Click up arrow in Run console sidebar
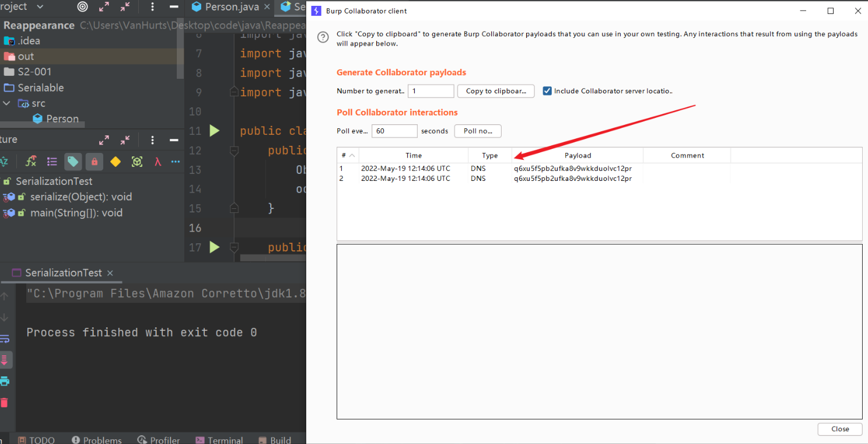Image resolution: width=868 pixels, height=444 pixels. coord(4,296)
